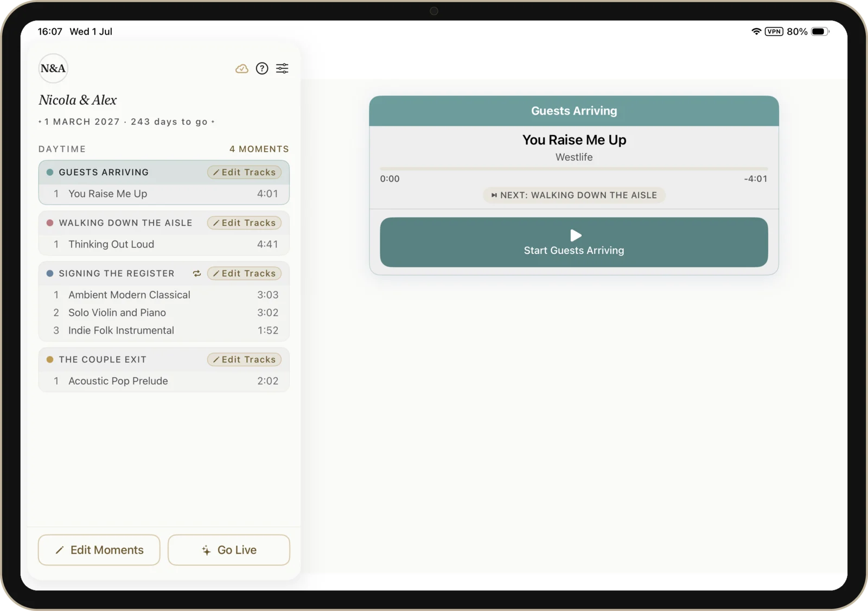
Task: Click the 16:07 clock in status bar
Action: click(x=50, y=31)
